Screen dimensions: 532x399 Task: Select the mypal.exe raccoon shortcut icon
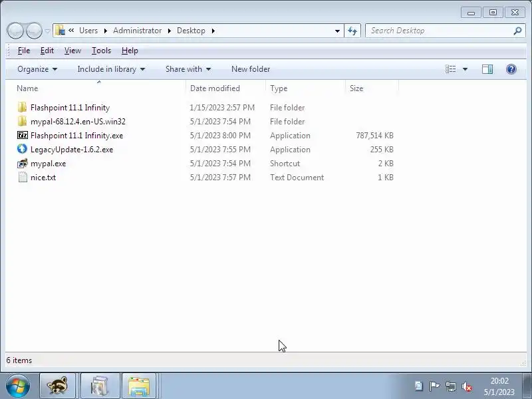click(x=23, y=163)
